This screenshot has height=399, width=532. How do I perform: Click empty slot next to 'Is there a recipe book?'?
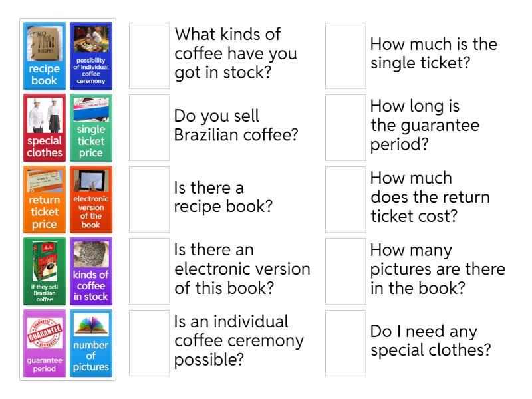149,199
